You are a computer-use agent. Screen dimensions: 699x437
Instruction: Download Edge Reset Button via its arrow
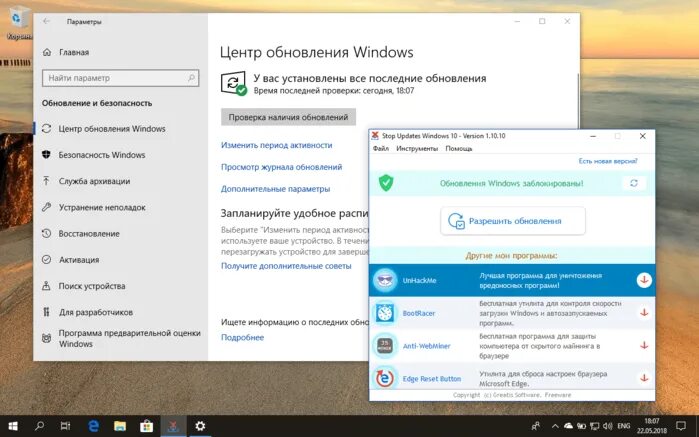644,378
